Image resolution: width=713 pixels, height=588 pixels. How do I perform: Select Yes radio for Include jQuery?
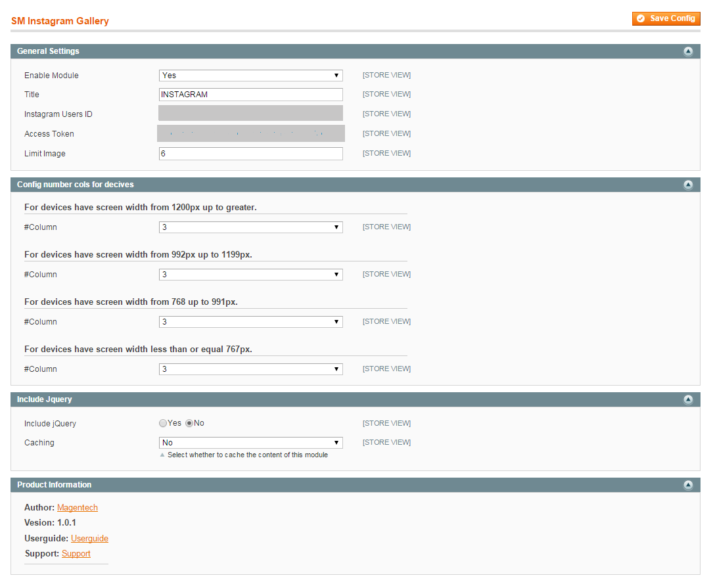pyautogui.click(x=163, y=423)
